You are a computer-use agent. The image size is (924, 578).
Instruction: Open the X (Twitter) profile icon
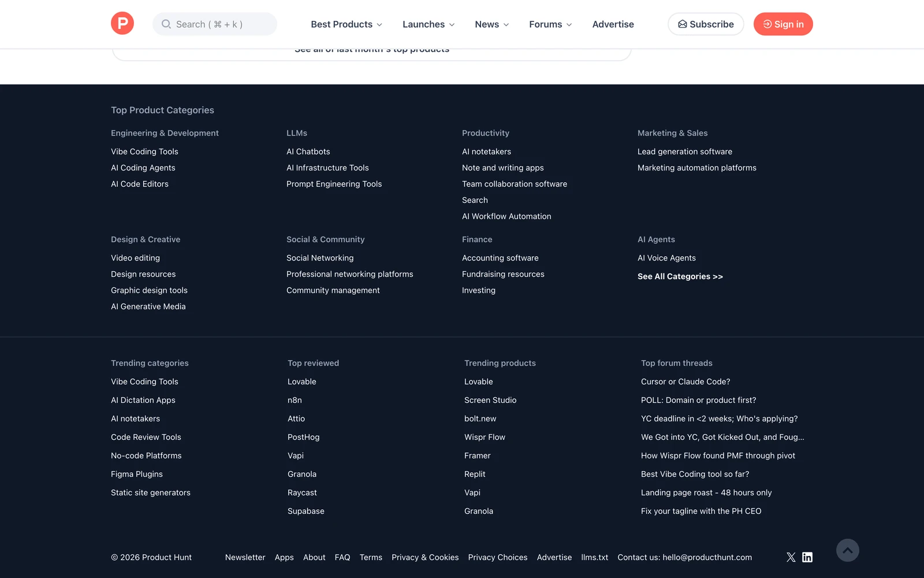791,557
